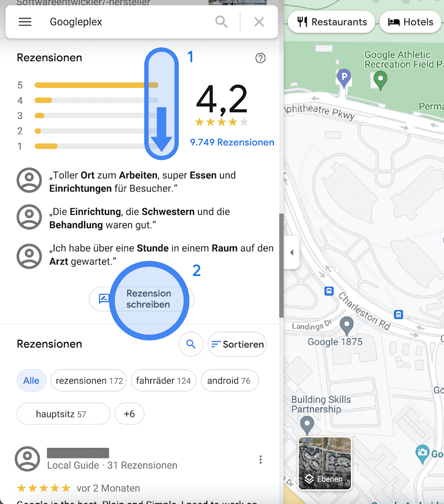Open the 9.749 Rezensionen link
The width and height of the screenshot is (444, 504).
tap(232, 142)
